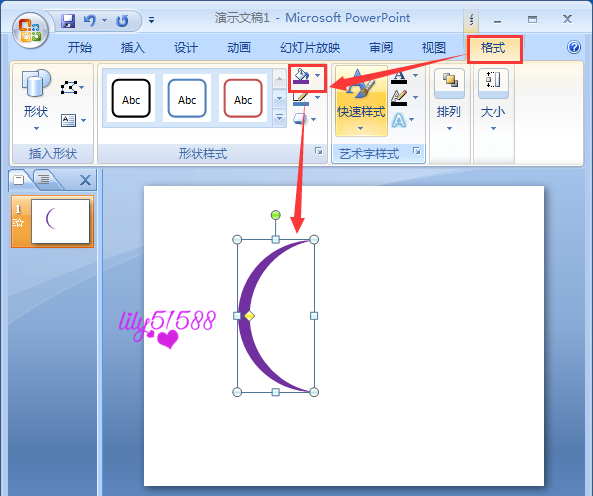Open the text outline dropdown arrow
Screen dimensions: 593x496
415,98
